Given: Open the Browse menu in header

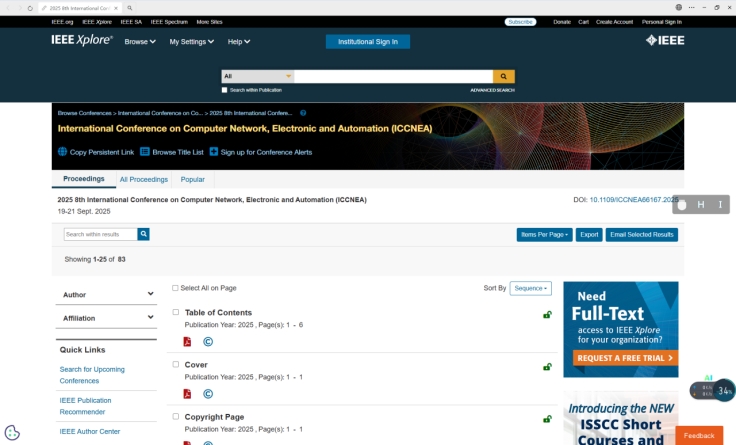Looking at the screenshot, I should click(x=139, y=42).
